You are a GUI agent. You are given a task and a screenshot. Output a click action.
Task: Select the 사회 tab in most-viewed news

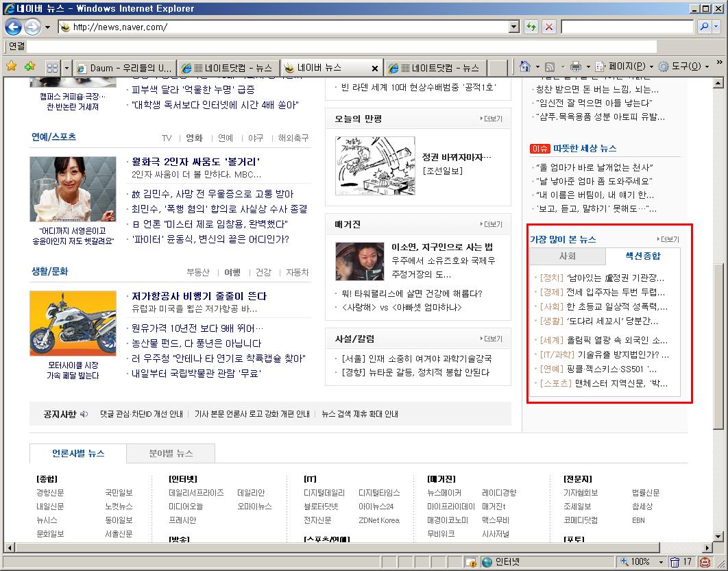(568, 256)
